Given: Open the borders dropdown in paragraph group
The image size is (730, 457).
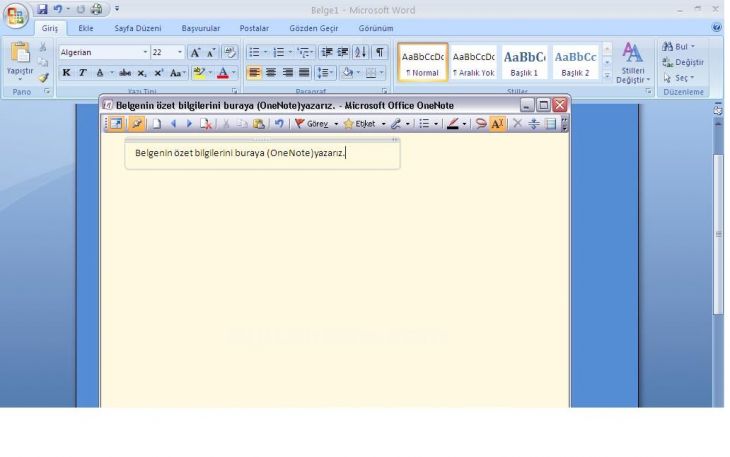Looking at the screenshot, I should [x=381, y=73].
